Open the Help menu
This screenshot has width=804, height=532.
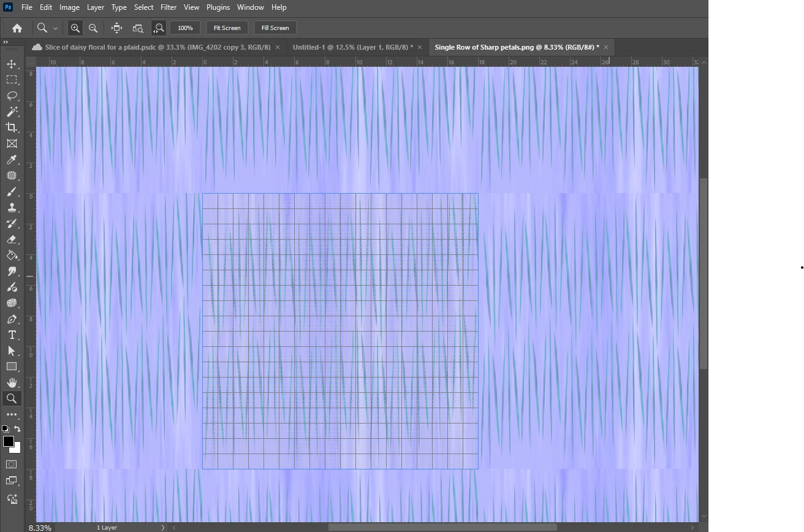tap(279, 7)
